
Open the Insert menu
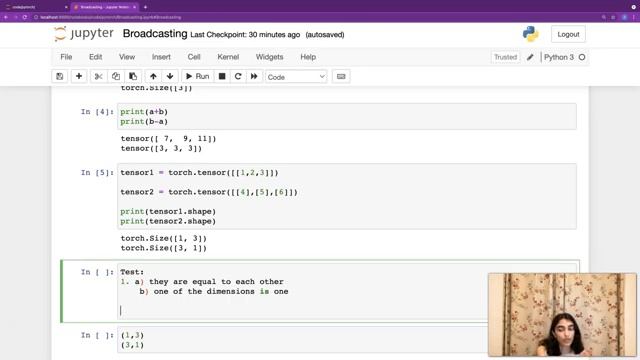click(x=161, y=57)
